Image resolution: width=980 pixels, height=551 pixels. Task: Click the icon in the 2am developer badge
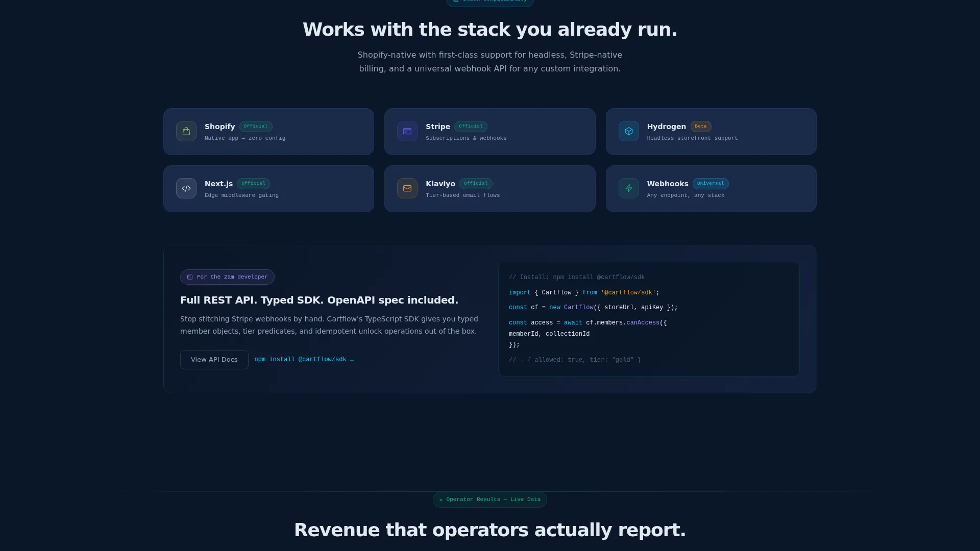coord(190,277)
